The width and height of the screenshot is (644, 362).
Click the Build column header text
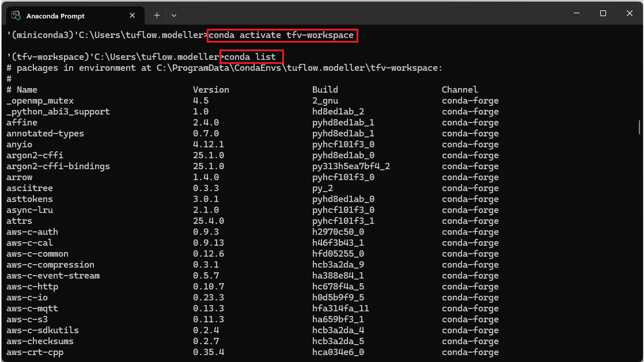pos(325,90)
